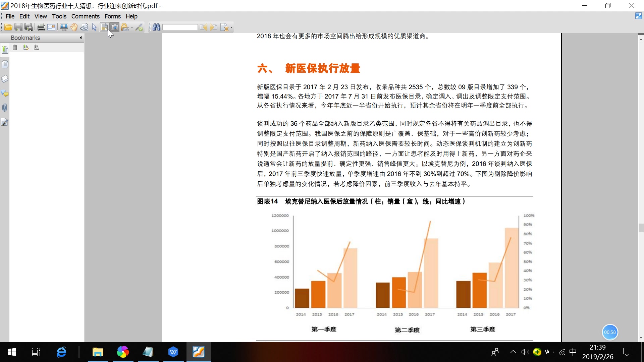Select the Hand tool
Image resolution: width=644 pixels, height=362 pixels.
(74, 27)
